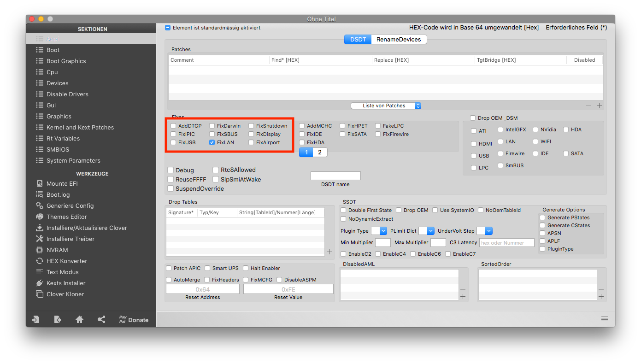Click the Reset Address field
This screenshot has width=641, height=364.
tap(203, 289)
